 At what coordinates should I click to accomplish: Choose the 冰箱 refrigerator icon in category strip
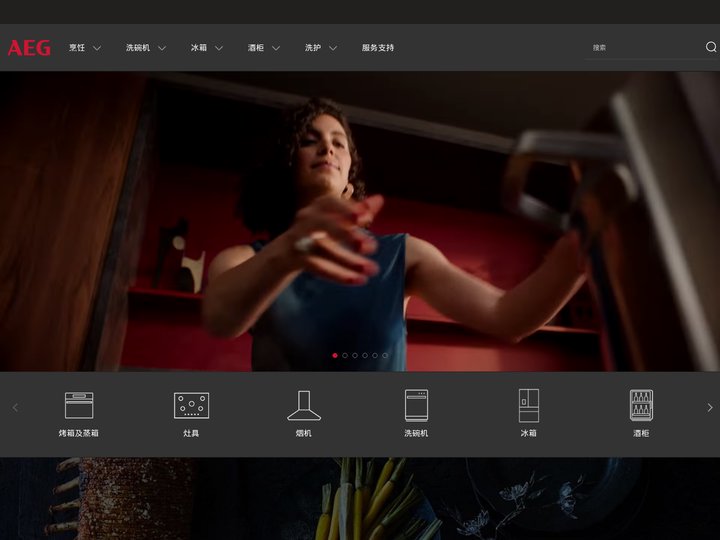coord(529,405)
